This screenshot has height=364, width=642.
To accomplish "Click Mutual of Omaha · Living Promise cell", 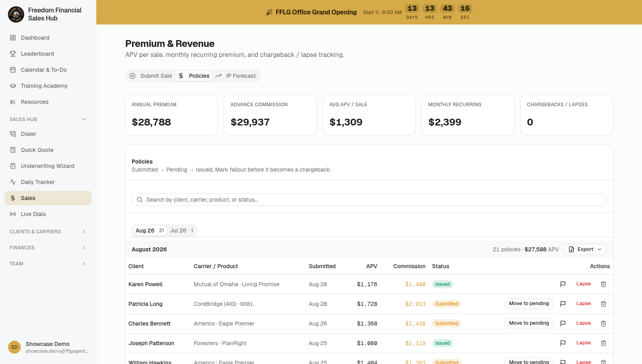I will pos(236,284).
